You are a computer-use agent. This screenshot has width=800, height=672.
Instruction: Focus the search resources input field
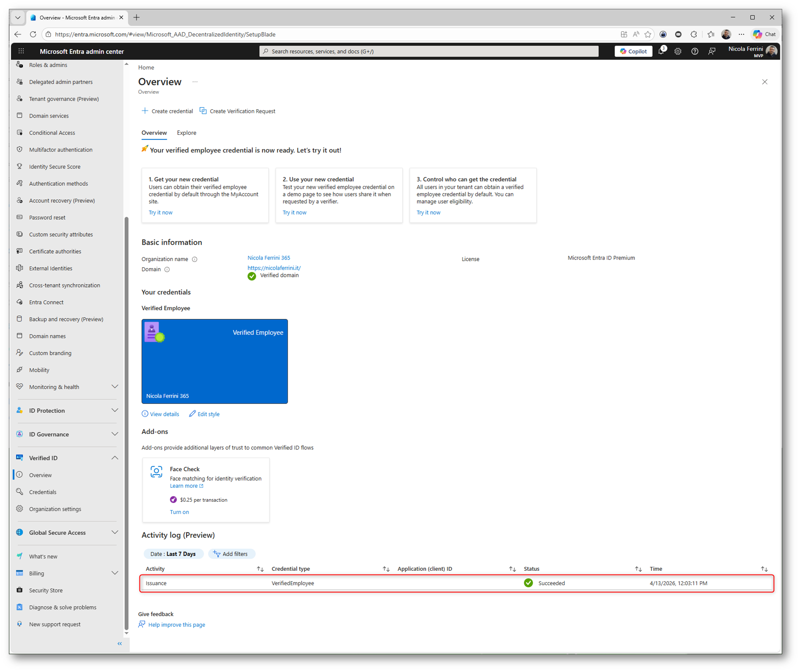[x=429, y=51]
